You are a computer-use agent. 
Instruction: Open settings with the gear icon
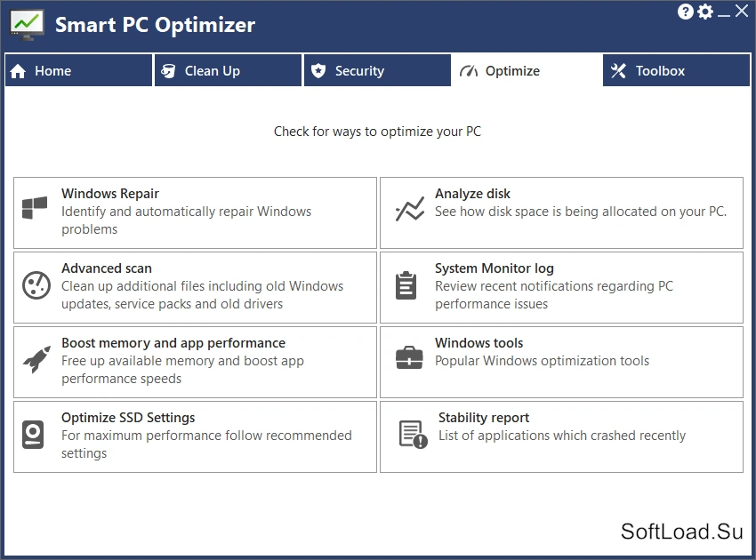coord(705,12)
